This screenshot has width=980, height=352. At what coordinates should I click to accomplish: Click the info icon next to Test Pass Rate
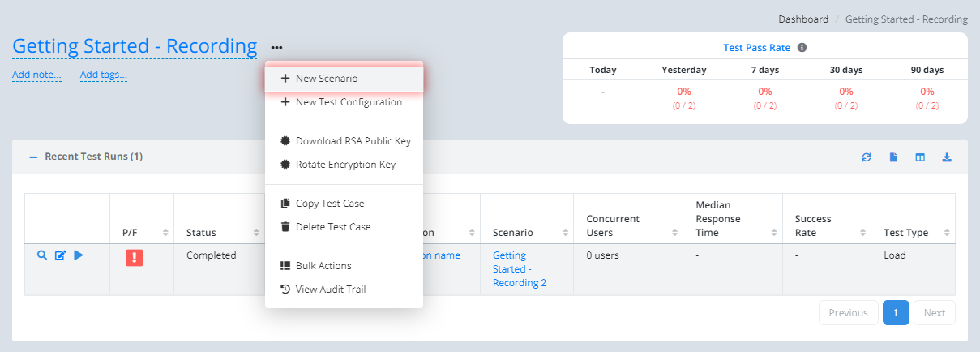coord(802,48)
